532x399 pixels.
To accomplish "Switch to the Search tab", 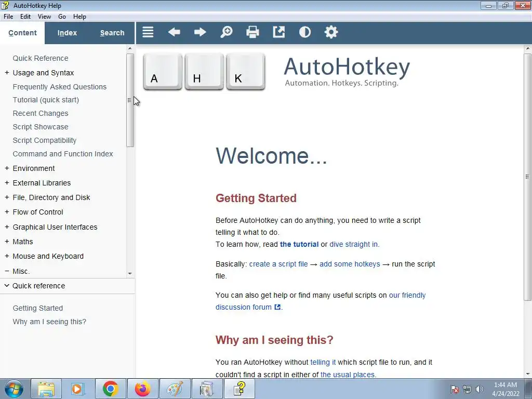I will tap(112, 33).
